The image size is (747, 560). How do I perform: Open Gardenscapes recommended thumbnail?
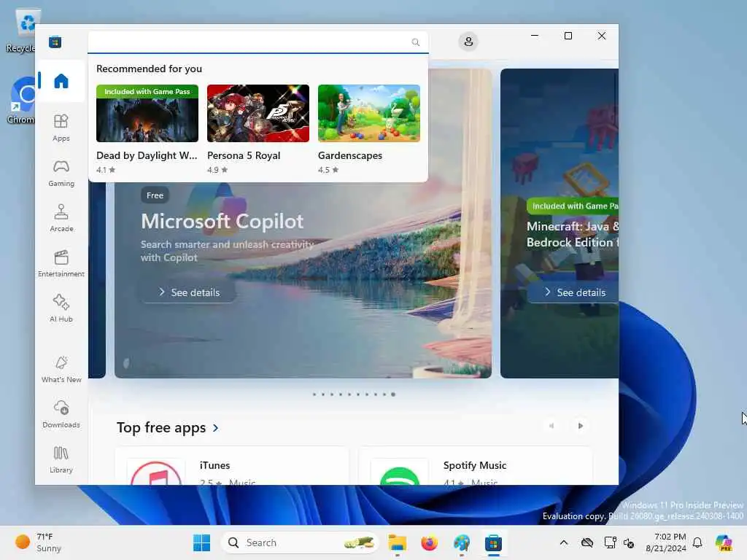coord(368,113)
